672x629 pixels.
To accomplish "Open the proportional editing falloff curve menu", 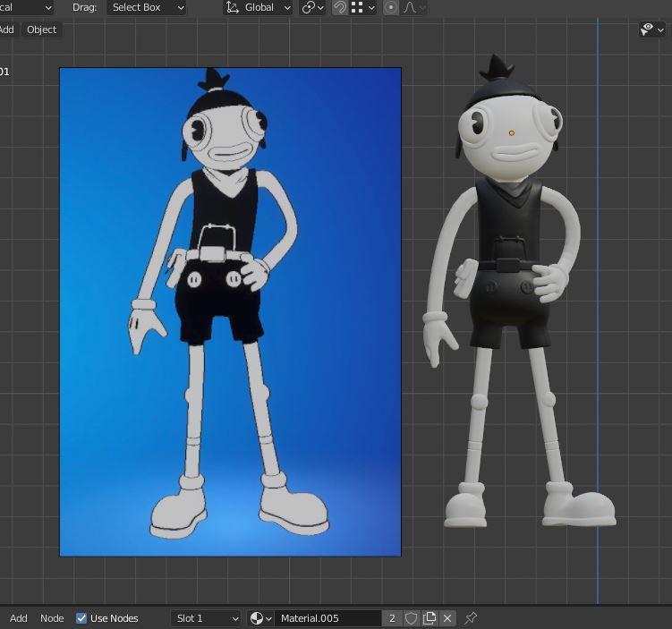I will click(414, 7).
